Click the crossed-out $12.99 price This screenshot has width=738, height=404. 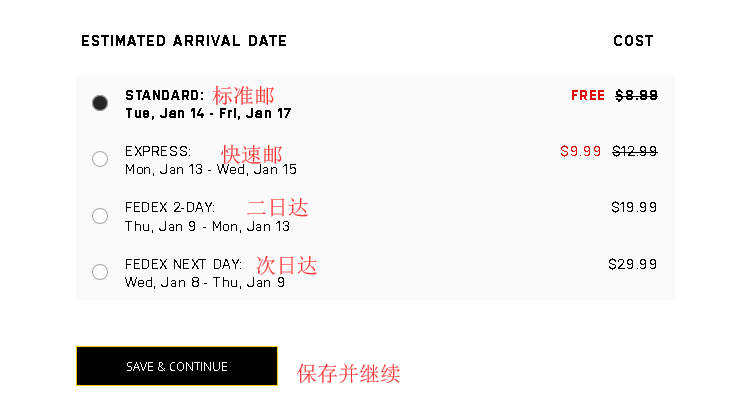tap(634, 152)
